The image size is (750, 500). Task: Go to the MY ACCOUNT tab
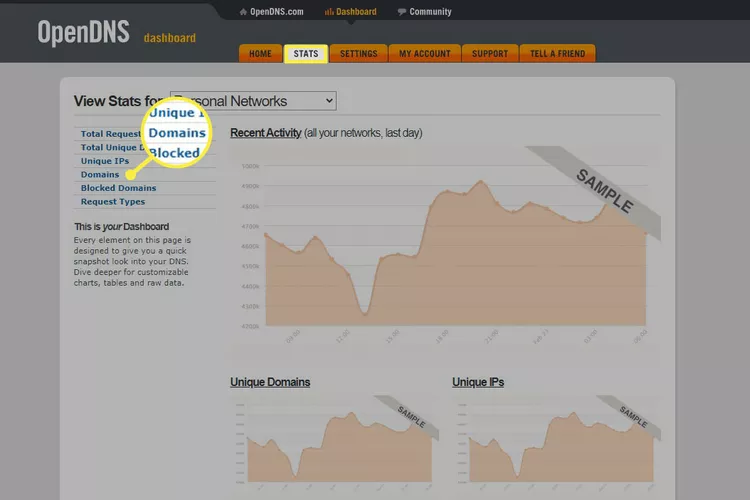[x=425, y=54]
